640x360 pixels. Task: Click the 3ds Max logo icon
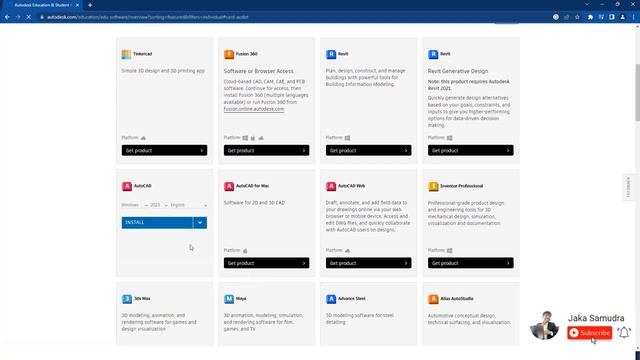[x=127, y=299]
